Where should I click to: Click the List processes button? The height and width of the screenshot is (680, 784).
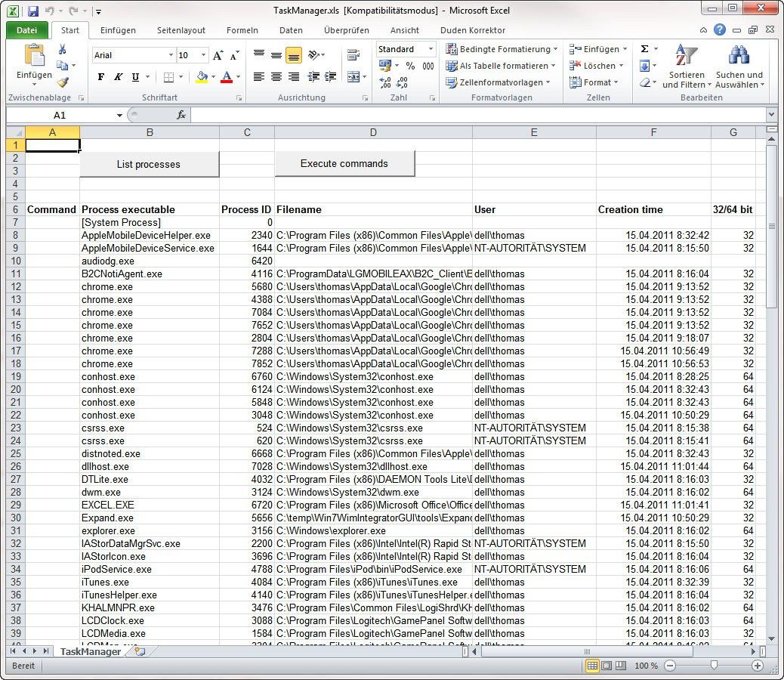149,164
